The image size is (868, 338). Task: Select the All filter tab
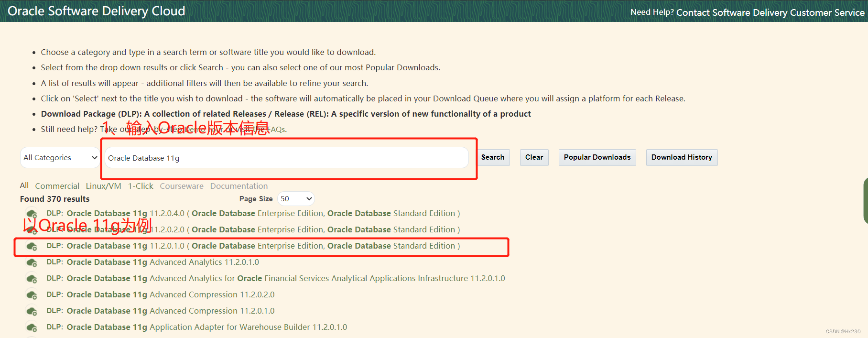click(x=24, y=185)
